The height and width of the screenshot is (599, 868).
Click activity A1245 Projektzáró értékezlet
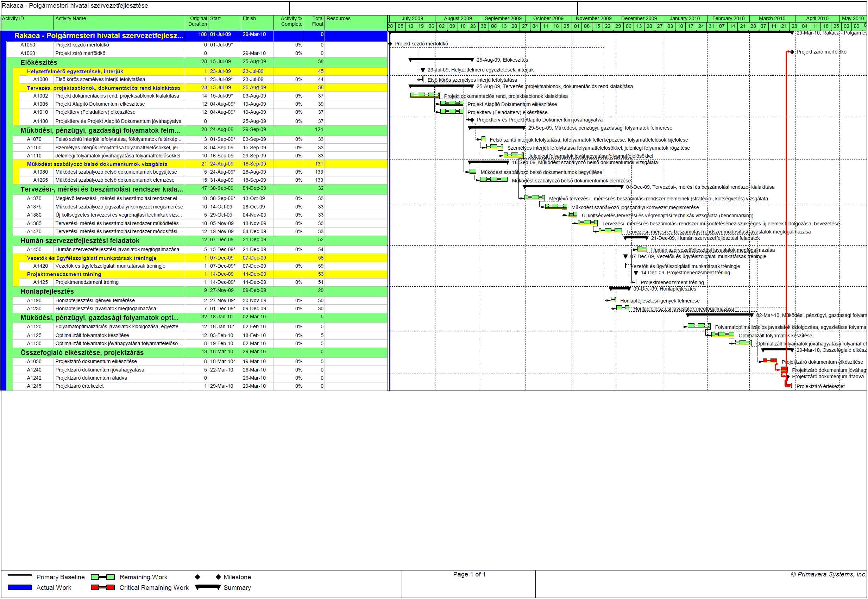pos(200,386)
